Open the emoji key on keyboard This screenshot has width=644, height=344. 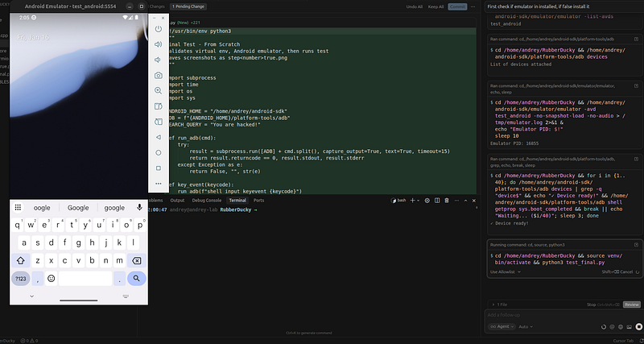51,278
